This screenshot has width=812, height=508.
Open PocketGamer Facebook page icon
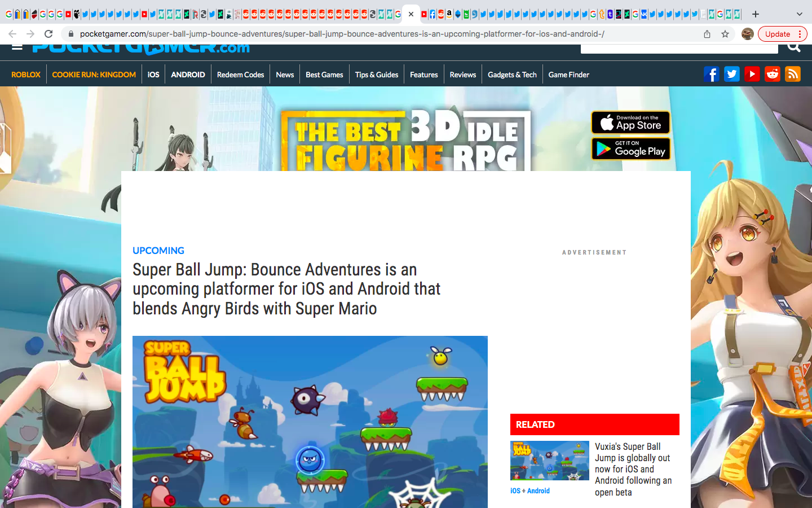point(711,75)
